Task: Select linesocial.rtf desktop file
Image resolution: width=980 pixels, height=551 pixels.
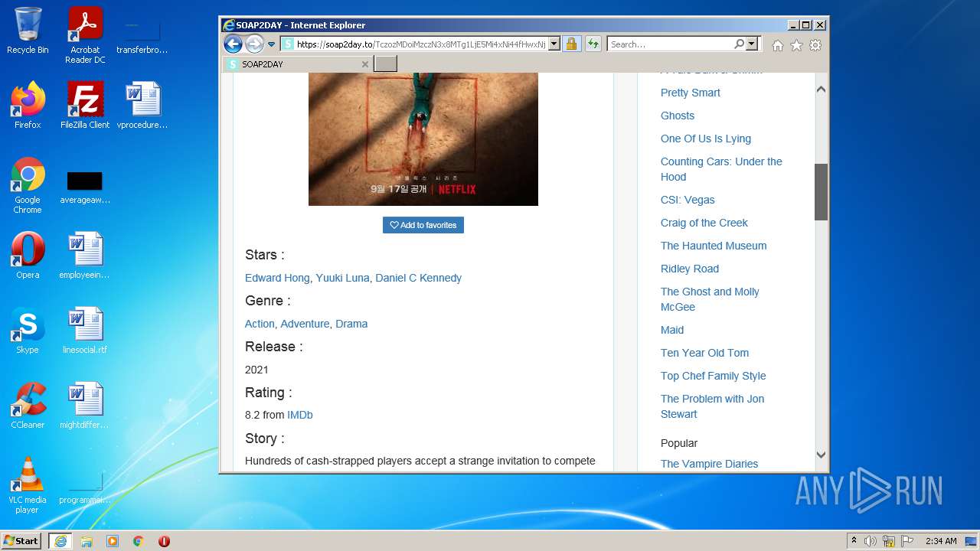Action: tap(85, 331)
